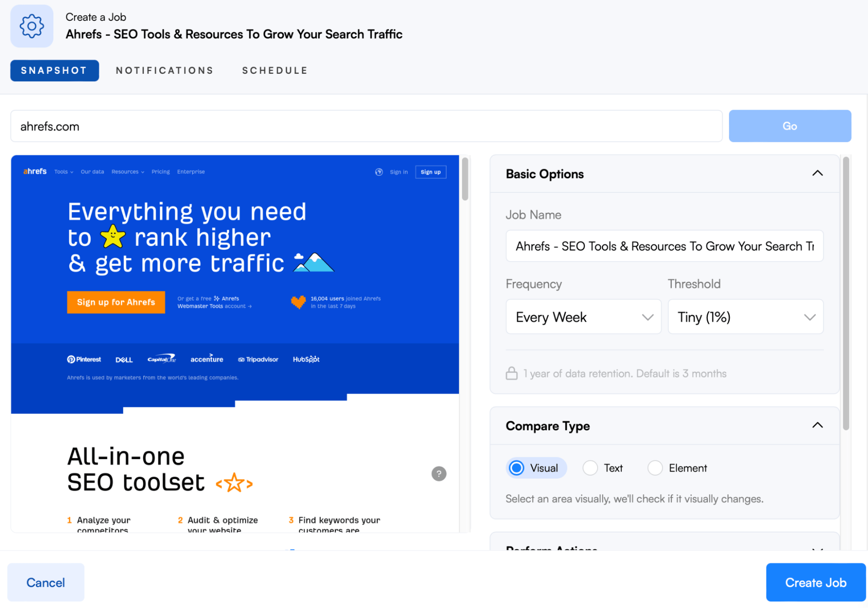Click "Find keywords your customers are" step text
Screen dimensions: 868x608
pyautogui.click(x=339, y=525)
